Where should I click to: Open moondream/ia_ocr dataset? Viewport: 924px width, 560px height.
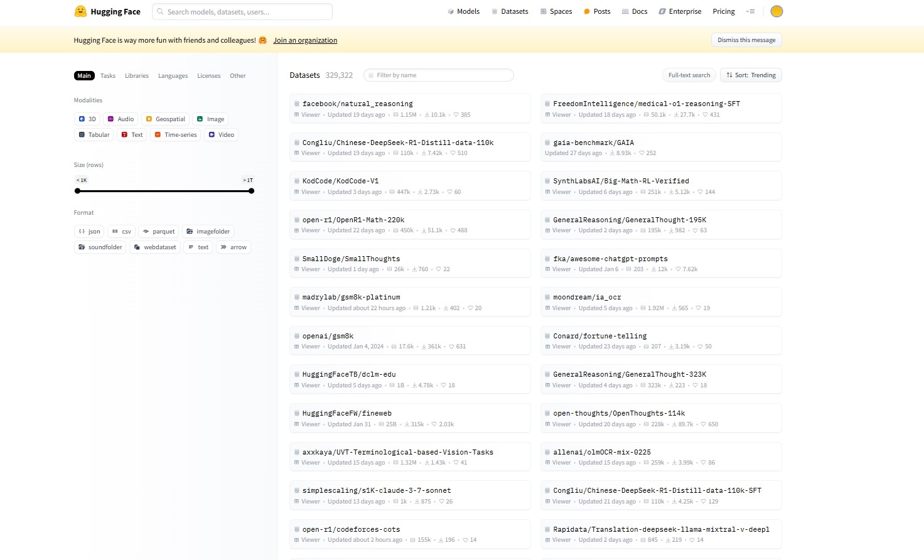point(661,302)
